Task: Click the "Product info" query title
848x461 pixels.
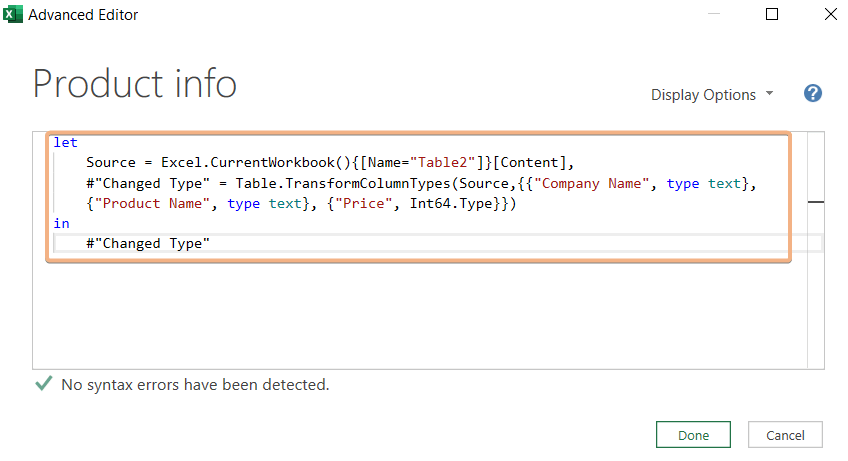Action: pyautogui.click(x=135, y=84)
